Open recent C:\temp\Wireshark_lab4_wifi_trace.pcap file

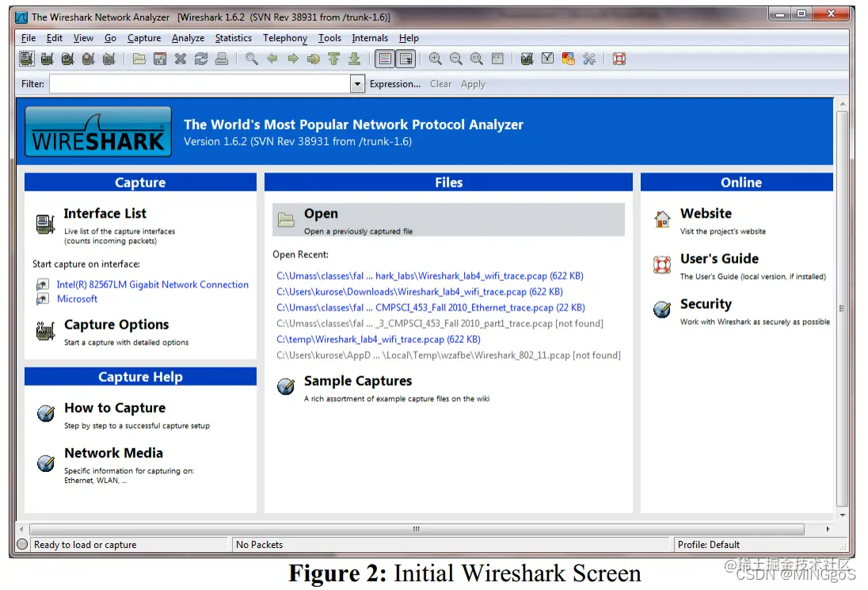379,339
